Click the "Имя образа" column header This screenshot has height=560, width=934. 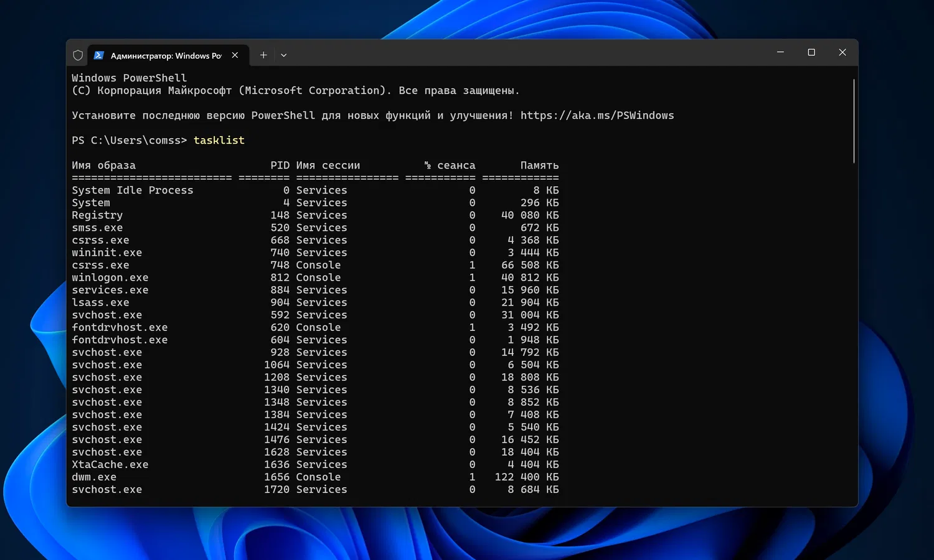[103, 166]
